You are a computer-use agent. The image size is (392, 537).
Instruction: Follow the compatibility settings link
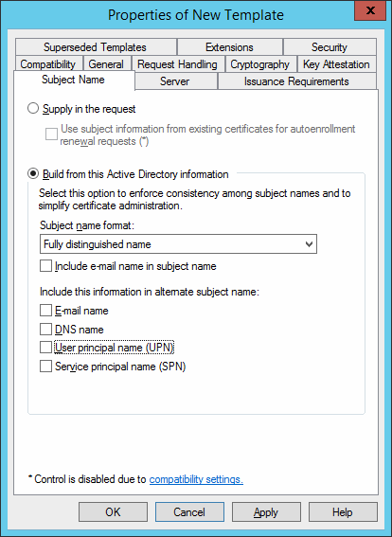(196, 479)
